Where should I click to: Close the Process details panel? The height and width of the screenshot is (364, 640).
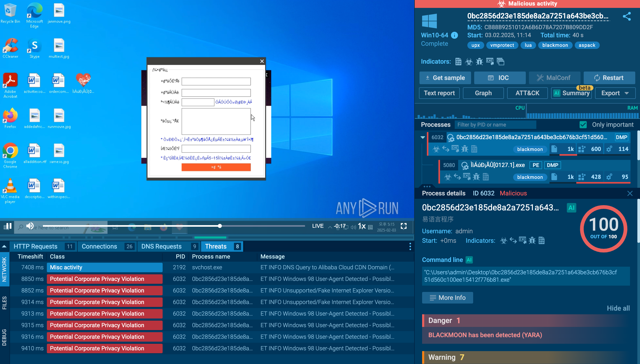630,194
